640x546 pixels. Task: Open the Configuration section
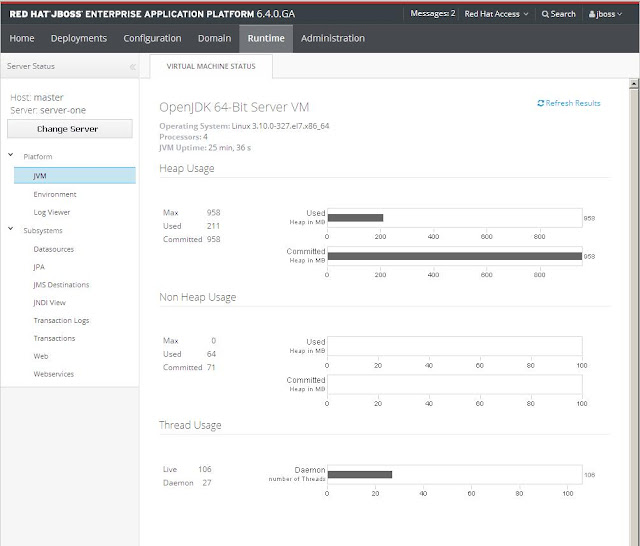(x=152, y=38)
